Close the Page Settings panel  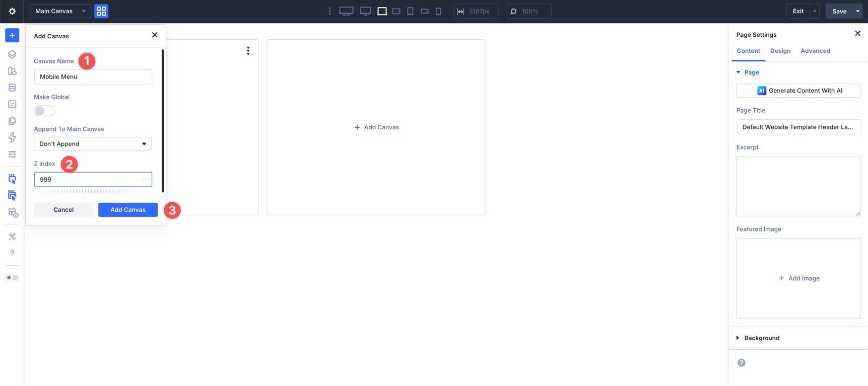point(857,33)
